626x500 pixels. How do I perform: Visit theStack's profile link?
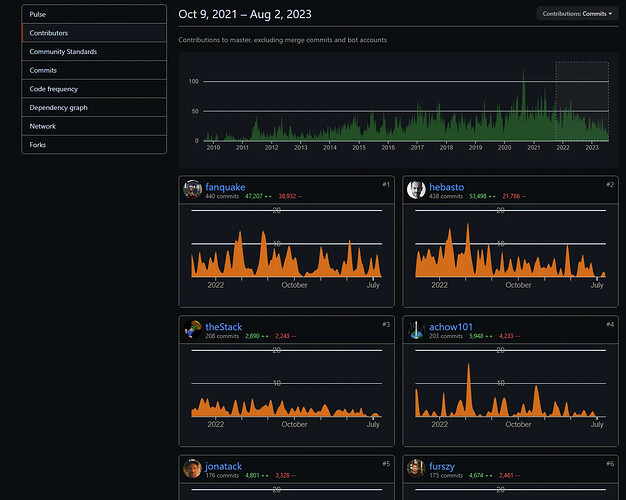pyautogui.click(x=224, y=327)
